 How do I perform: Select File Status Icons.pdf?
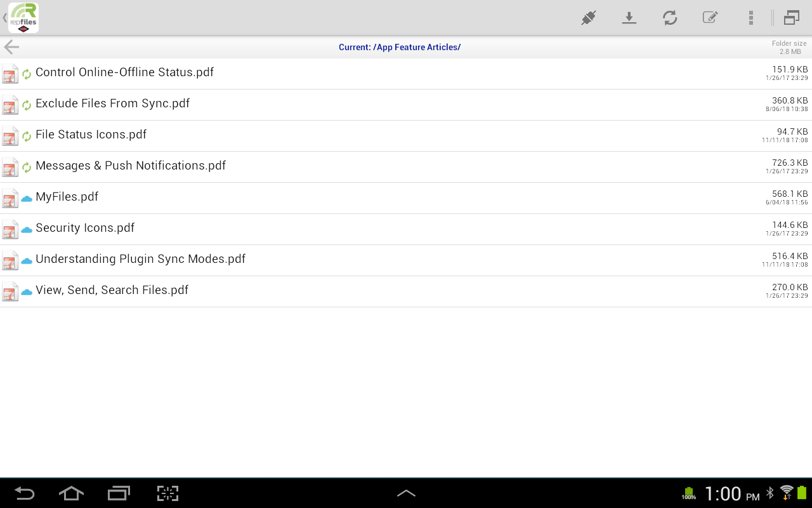click(x=406, y=136)
